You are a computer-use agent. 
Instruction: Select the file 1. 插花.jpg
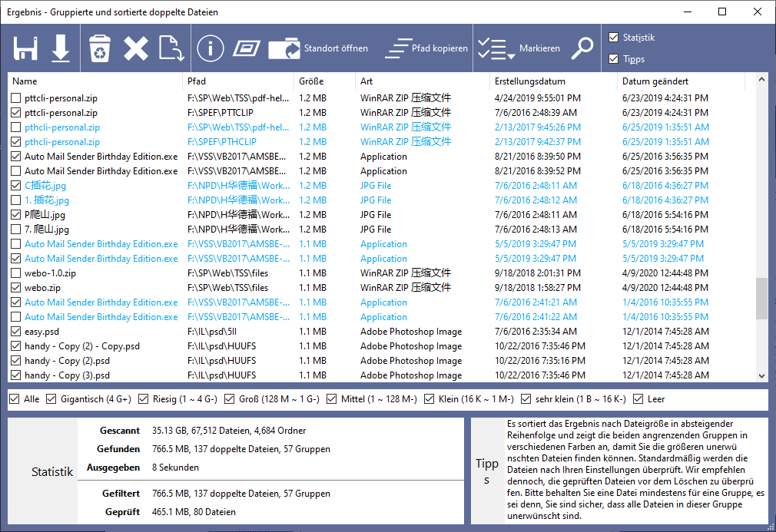[47, 200]
